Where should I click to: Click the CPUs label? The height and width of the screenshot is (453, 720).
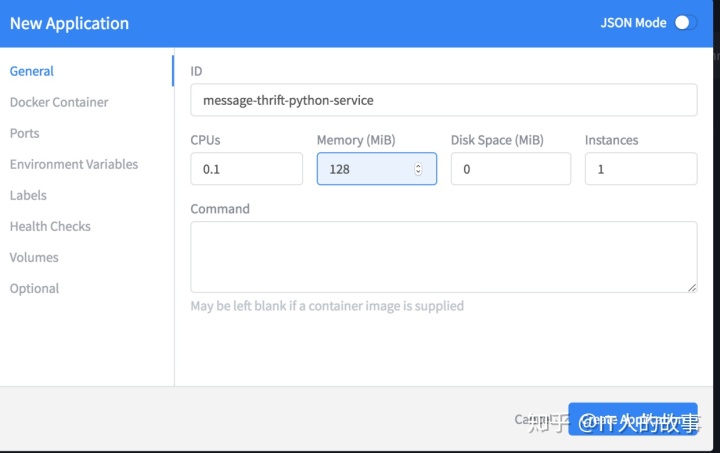205,140
